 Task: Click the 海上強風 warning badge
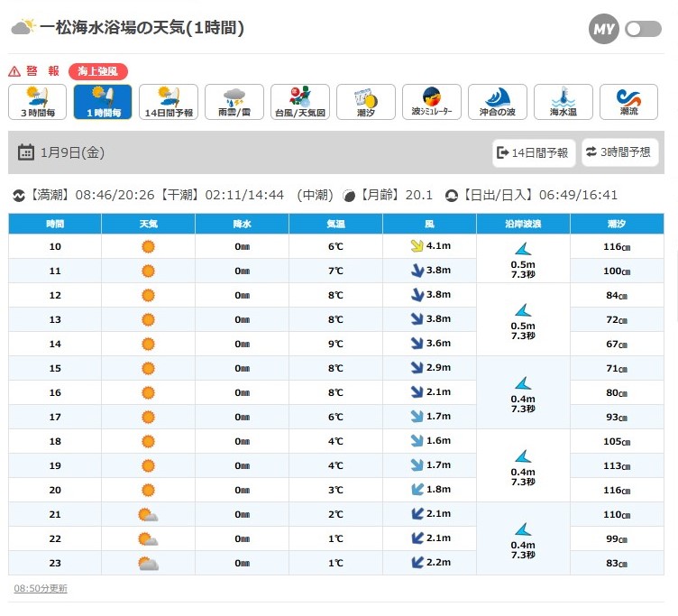(98, 70)
